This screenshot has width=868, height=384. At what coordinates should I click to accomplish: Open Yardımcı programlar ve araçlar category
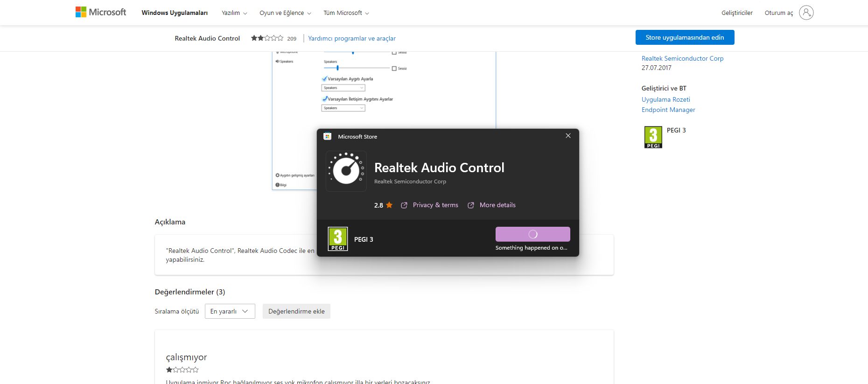[x=352, y=38]
